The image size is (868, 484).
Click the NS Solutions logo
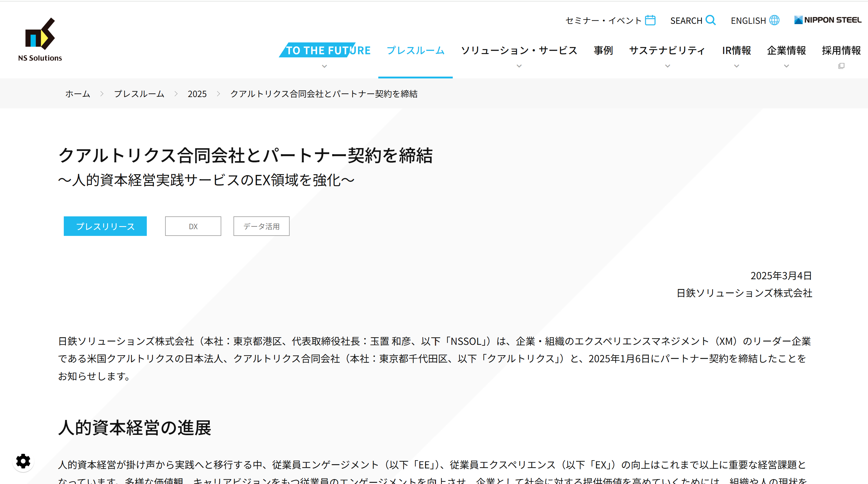tap(40, 39)
